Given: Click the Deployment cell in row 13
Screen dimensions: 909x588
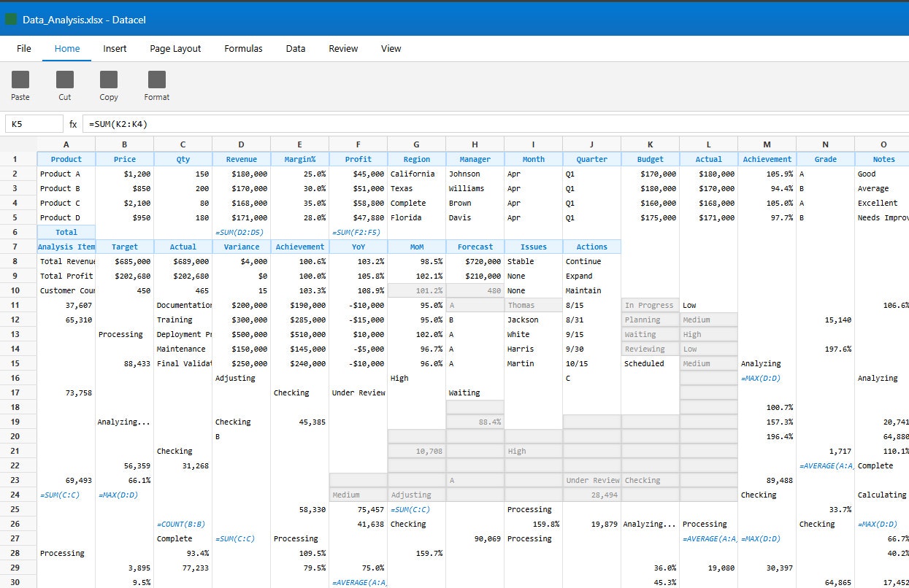Looking at the screenshot, I should (x=183, y=334).
